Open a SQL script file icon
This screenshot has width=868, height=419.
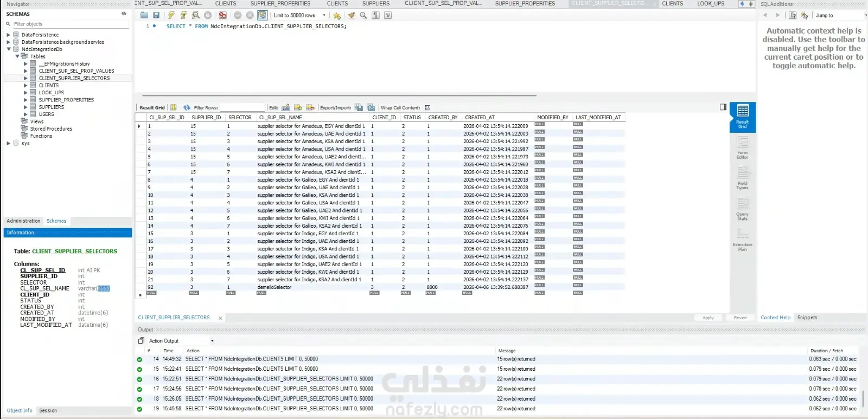coord(144,15)
